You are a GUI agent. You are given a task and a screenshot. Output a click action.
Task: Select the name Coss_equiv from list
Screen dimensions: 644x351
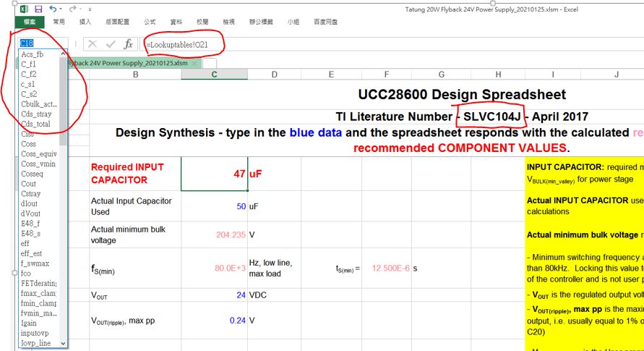pyautogui.click(x=39, y=153)
